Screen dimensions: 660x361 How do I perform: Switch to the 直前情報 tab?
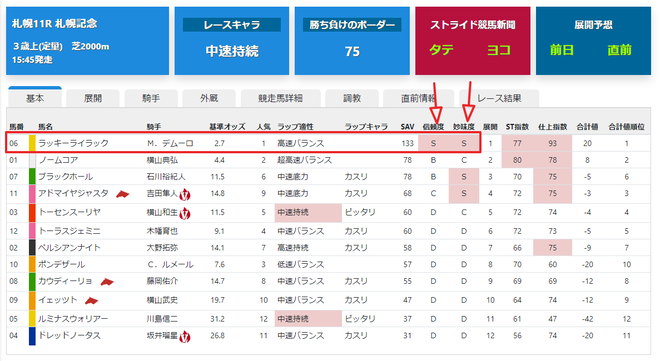tap(418, 98)
